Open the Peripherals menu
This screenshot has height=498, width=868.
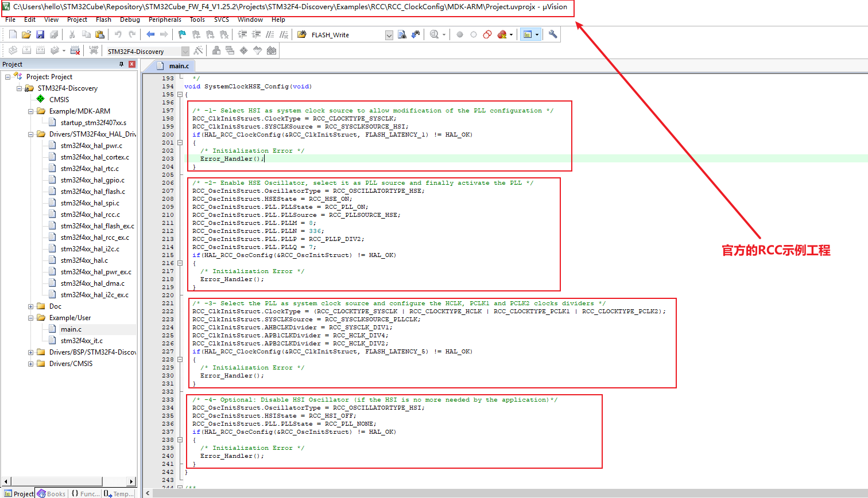pyautogui.click(x=165, y=19)
